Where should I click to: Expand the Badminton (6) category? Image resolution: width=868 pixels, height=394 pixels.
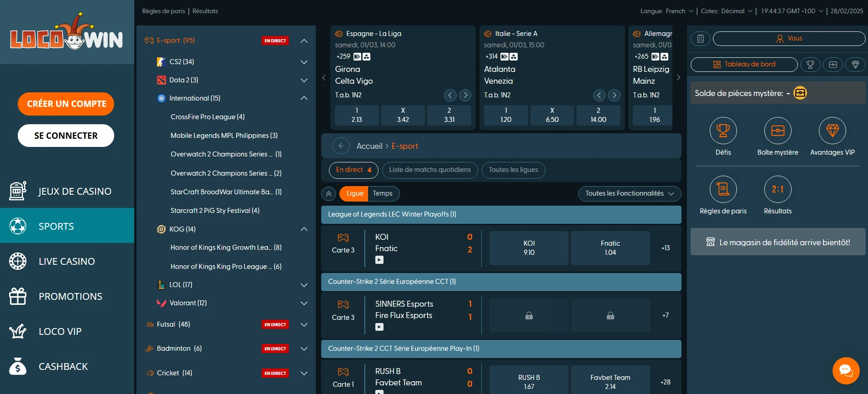coord(304,349)
